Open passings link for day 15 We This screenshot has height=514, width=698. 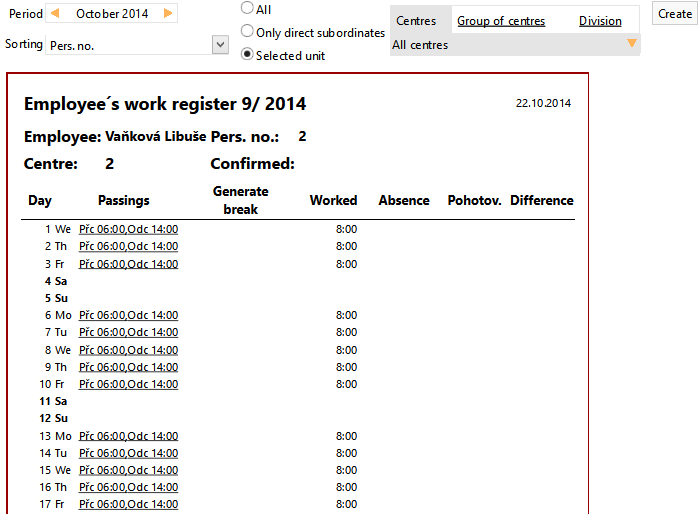[129, 470]
